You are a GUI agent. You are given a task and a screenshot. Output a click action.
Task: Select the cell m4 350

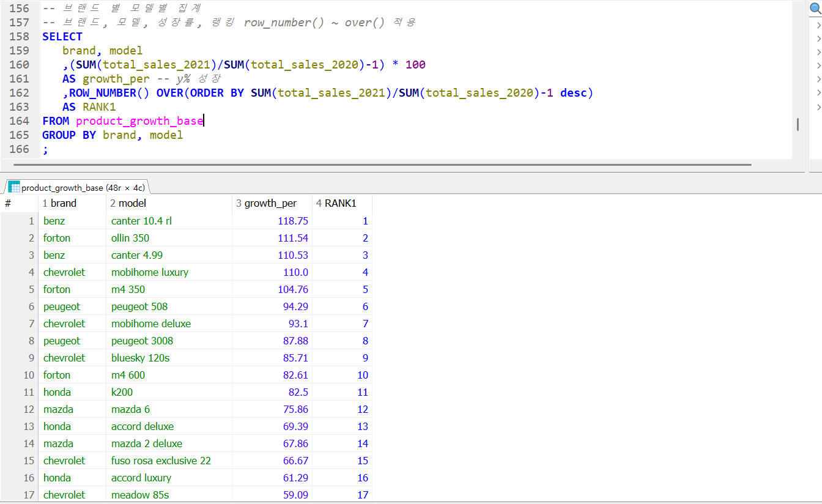pyautogui.click(x=169, y=289)
